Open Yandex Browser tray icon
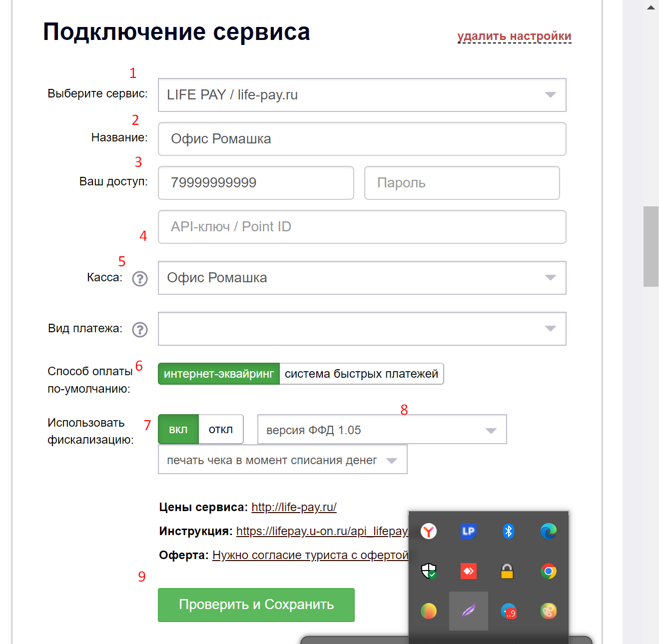The width and height of the screenshot is (659, 644). (x=429, y=531)
